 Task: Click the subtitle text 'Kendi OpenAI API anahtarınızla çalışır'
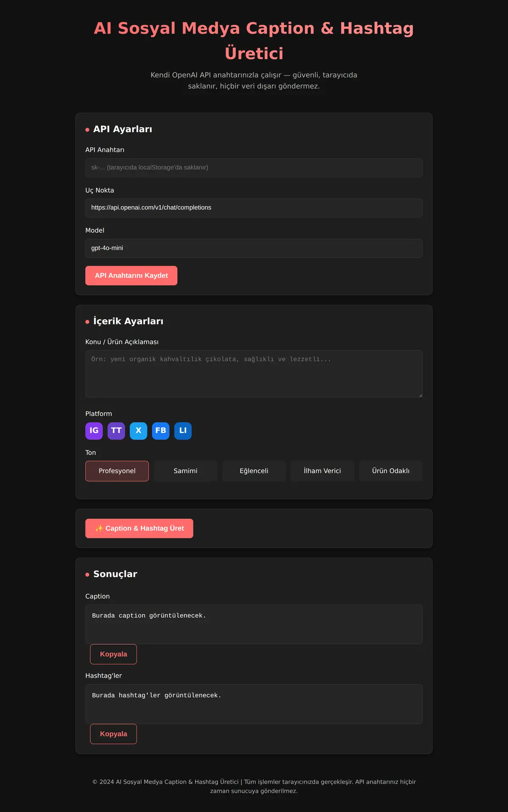216,75
